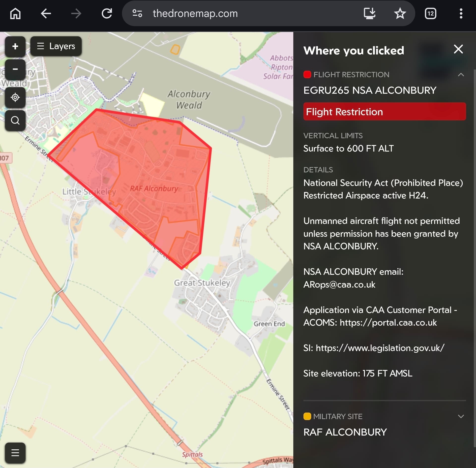The height and width of the screenshot is (468, 476).
Task: Expand RAF ALCONBURY military site entry
Action: click(345, 432)
